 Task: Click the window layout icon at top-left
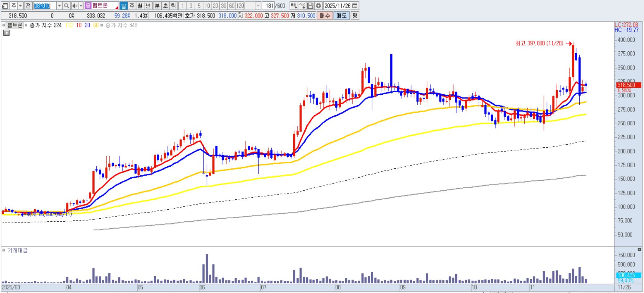click(x=5, y=6)
